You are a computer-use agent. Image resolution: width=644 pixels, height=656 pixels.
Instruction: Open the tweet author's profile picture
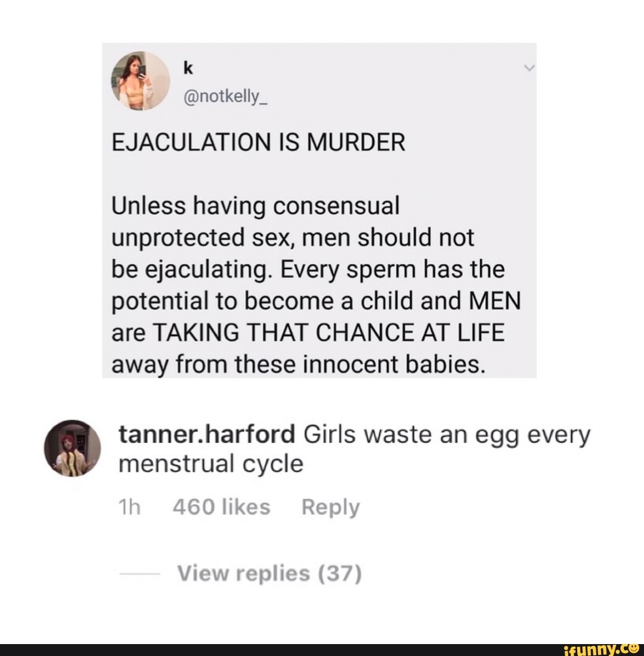pyautogui.click(x=140, y=81)
